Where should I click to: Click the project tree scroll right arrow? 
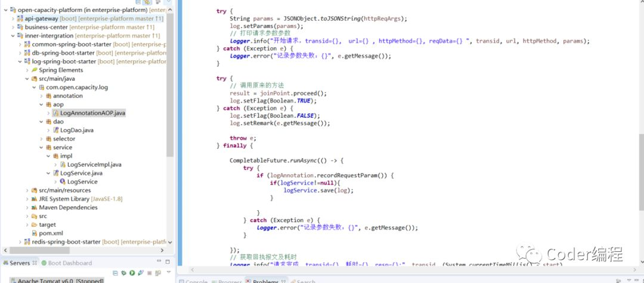coord(162,250)
